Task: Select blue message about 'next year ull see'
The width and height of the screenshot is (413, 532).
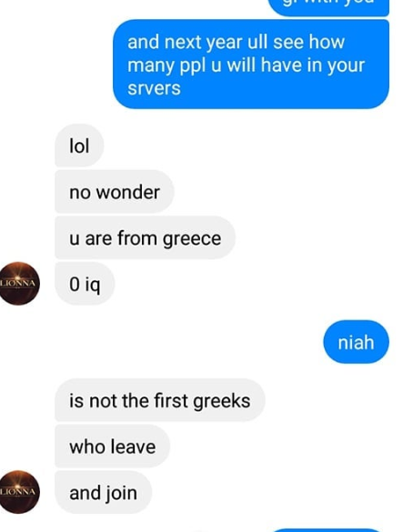Action: coord(251,65)
